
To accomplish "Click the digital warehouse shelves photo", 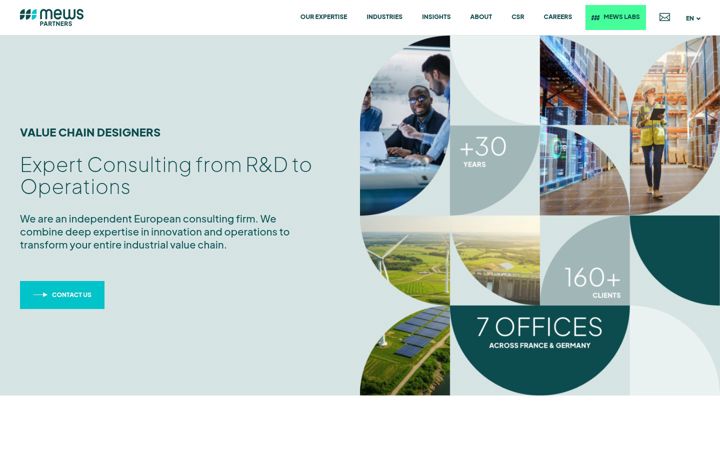I will [x=585, y=125].
